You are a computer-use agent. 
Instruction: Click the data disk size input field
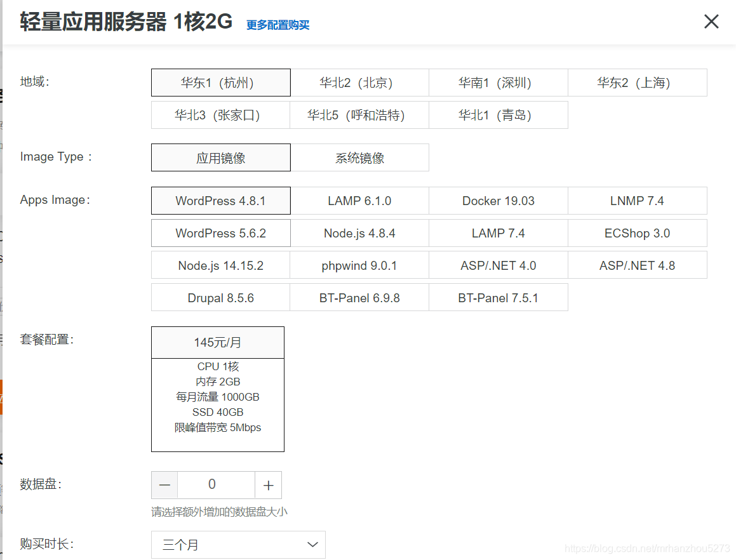point(217,485)
